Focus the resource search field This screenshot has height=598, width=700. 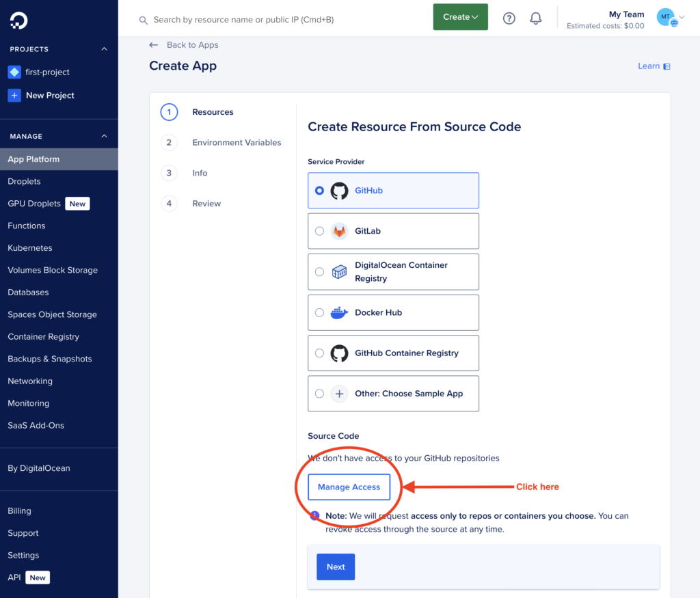tap(243, 20)
